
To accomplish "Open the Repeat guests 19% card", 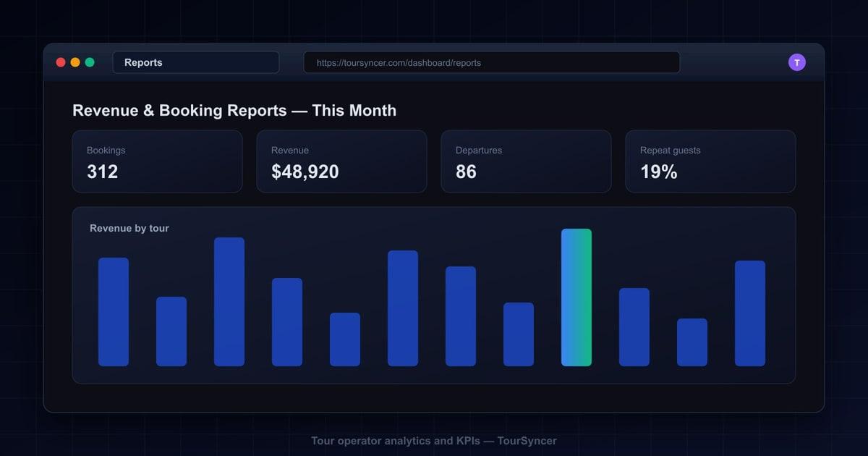I will tap(710, 161).
